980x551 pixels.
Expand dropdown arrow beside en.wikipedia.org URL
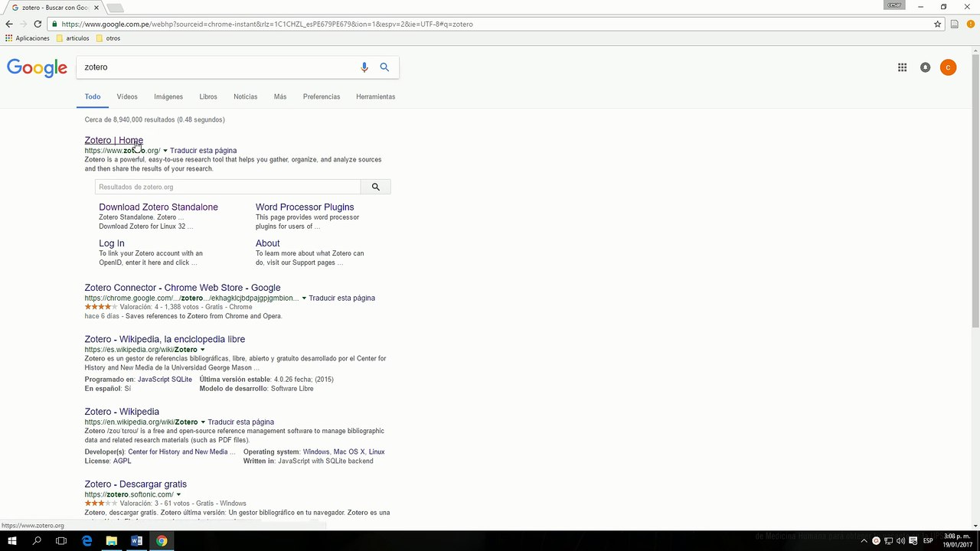coord(203,422)
